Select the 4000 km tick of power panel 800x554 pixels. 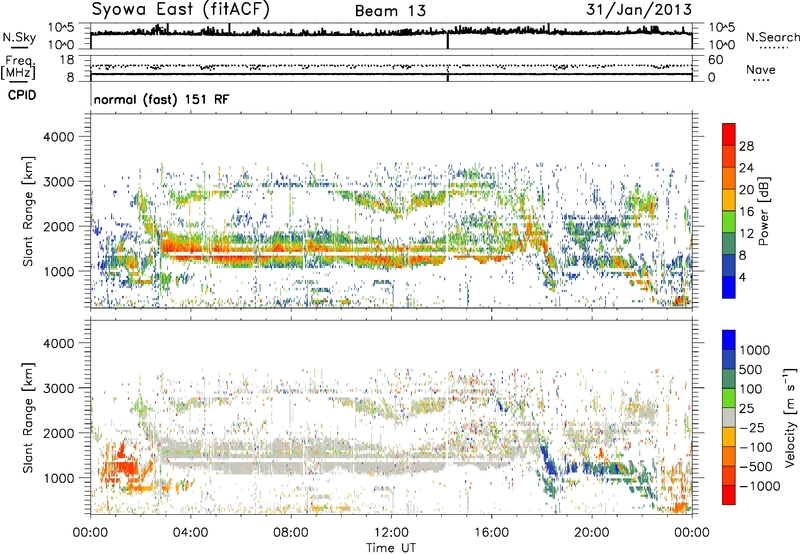click(58, 137)
